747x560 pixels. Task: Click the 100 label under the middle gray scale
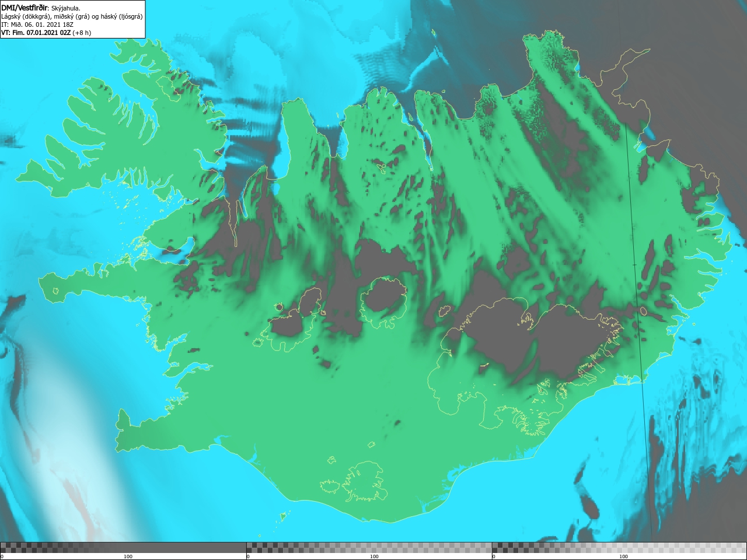coord(374,556)
